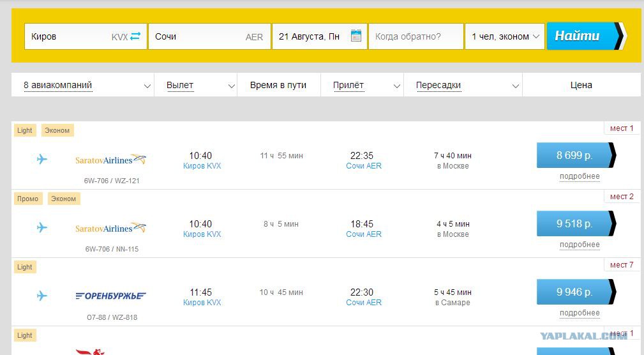
Task: Click the Оренбуржье airline logo
Action: [x=111, y=296]
